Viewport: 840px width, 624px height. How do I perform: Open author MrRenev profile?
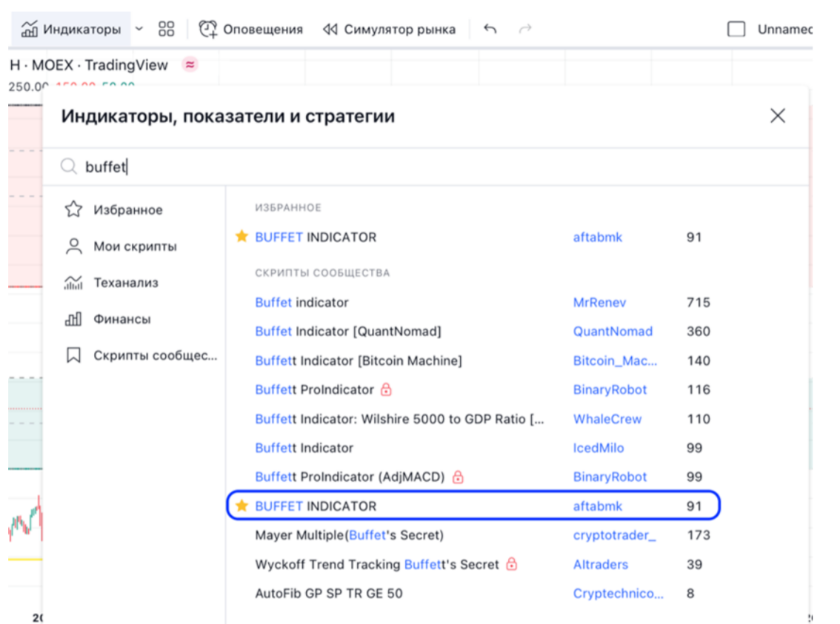pyautogui.click(x=599, y=302)
